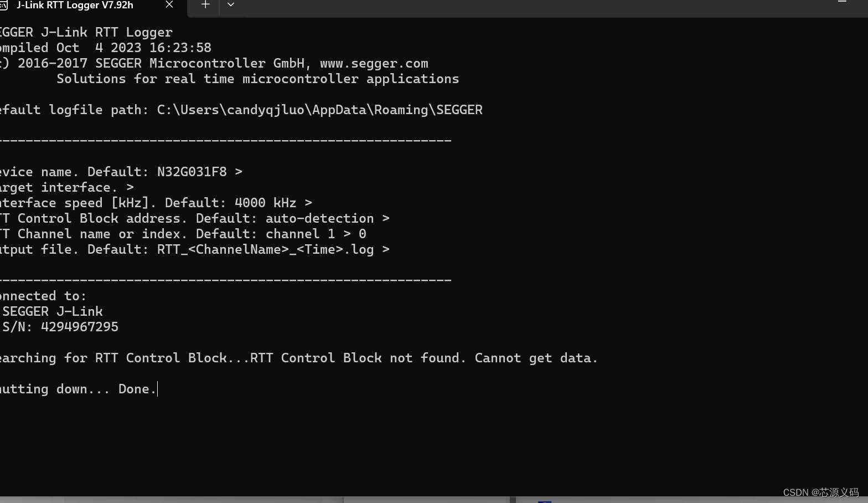Click the N32G031F8 device name text

pyautogui.click(x=192, y=172)
